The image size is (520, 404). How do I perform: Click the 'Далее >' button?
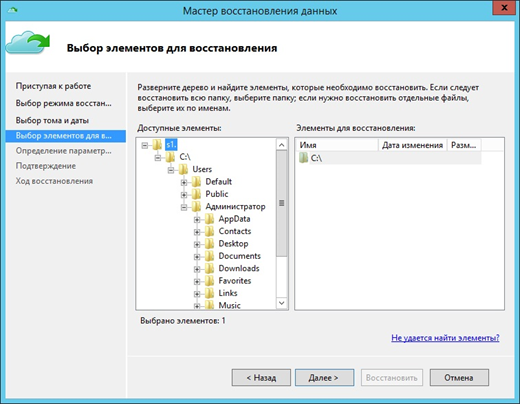click(324, 378)
